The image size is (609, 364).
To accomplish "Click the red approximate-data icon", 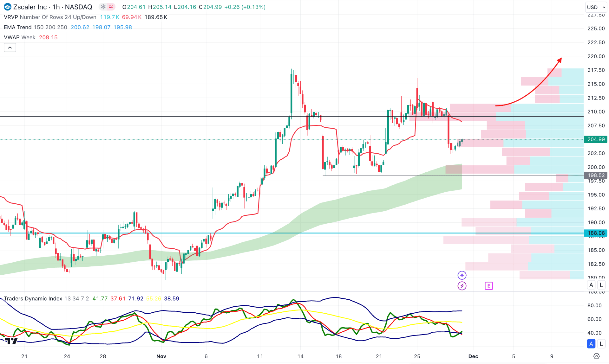I will coord(111,7).
